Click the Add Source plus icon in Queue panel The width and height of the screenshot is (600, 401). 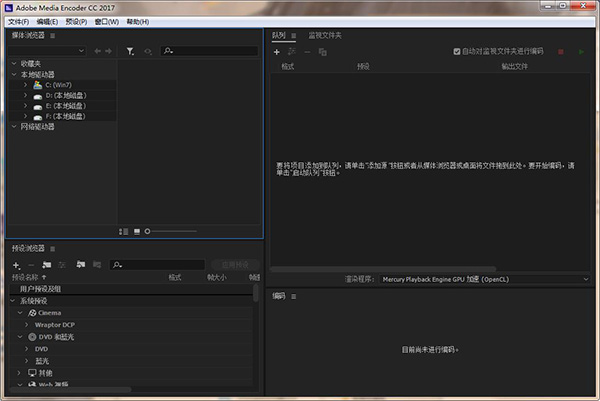277,52
